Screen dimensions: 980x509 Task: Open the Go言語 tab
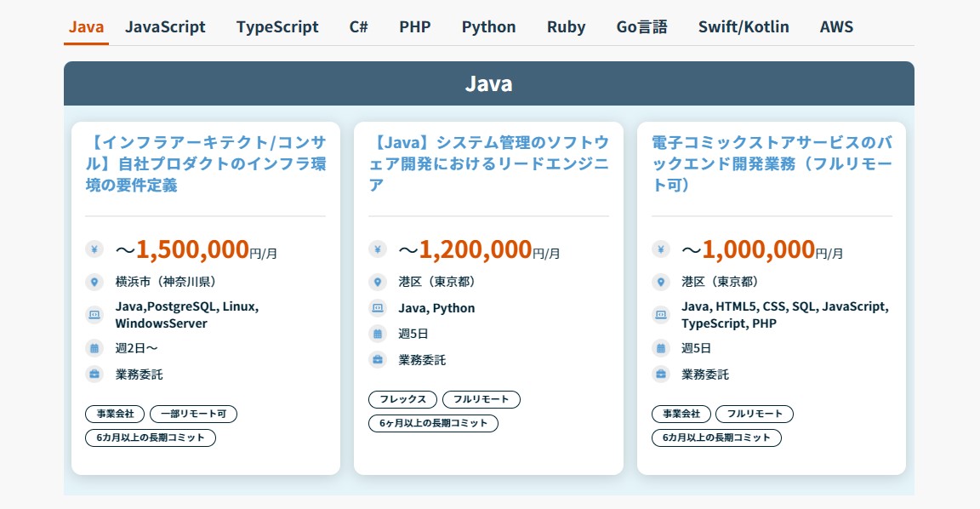tap(641, 26)
